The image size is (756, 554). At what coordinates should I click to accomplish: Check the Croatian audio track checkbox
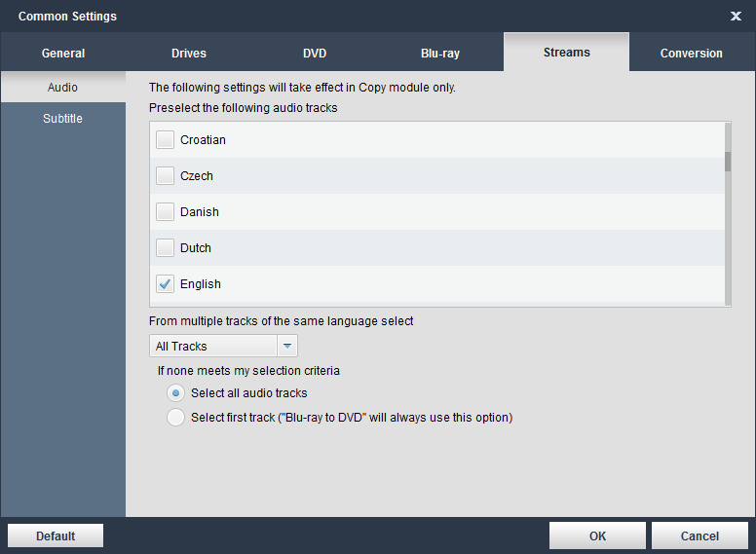point(166,140)
